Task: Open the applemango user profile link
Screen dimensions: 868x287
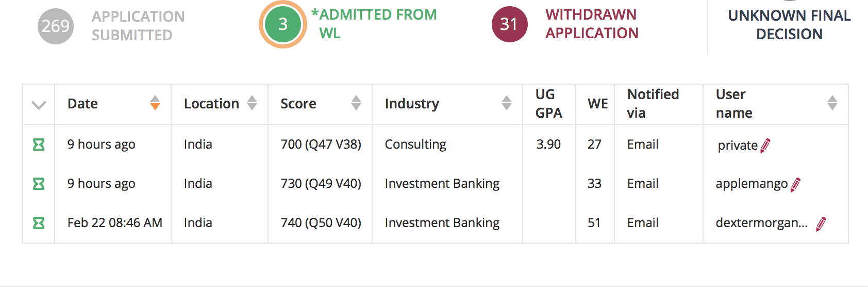Action: pyautogui.click(x=752, y=184)
